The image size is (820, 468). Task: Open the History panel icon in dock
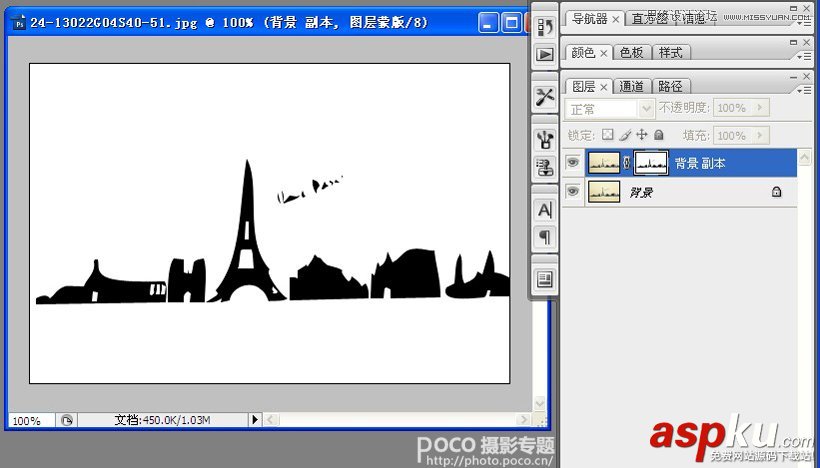(x=545, y=28)
